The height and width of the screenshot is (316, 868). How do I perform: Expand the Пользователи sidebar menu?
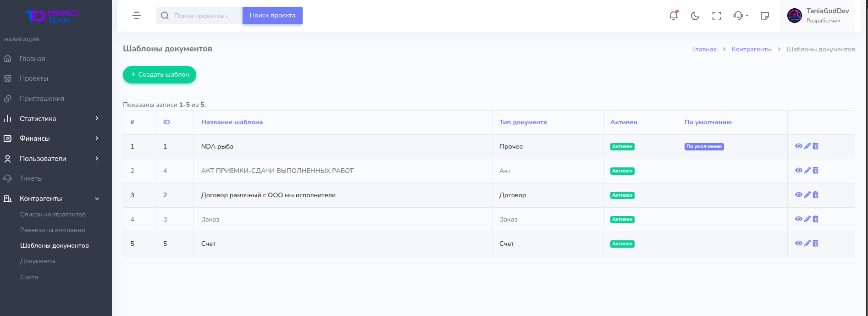[x=56, y=159]
